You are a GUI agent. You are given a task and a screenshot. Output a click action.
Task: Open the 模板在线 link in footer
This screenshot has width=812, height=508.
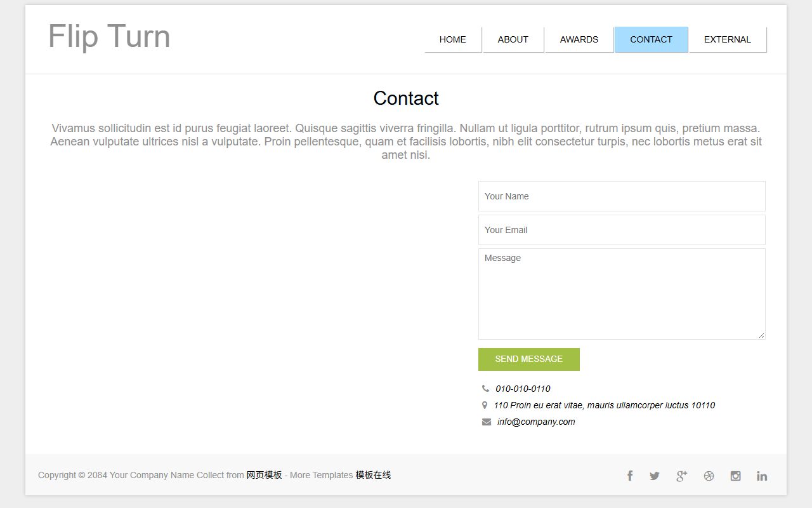(373, 475)
